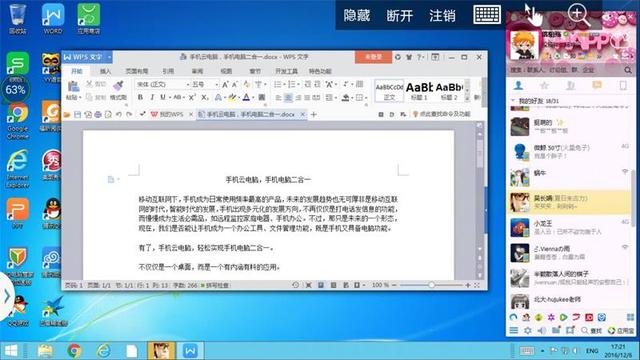Image resolution: width=640 pixels, height=360 pixels.
Task: Open the Paste dropdown arrow
Action: [80, 98]
